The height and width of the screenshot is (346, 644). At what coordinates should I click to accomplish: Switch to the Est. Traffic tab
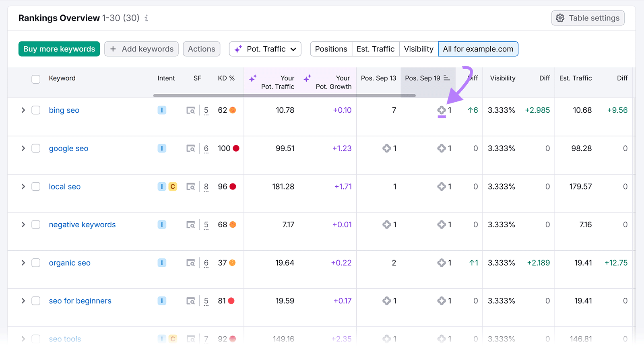pyautogui.click(x=375, y=49)
